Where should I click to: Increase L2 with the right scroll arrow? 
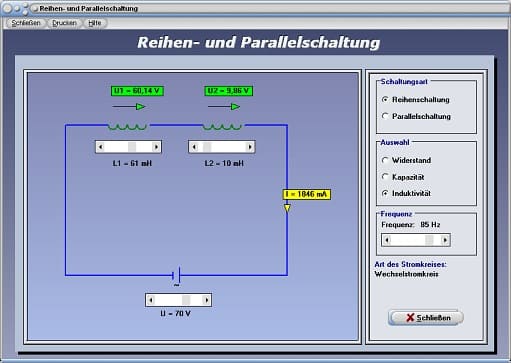[250, 147]
